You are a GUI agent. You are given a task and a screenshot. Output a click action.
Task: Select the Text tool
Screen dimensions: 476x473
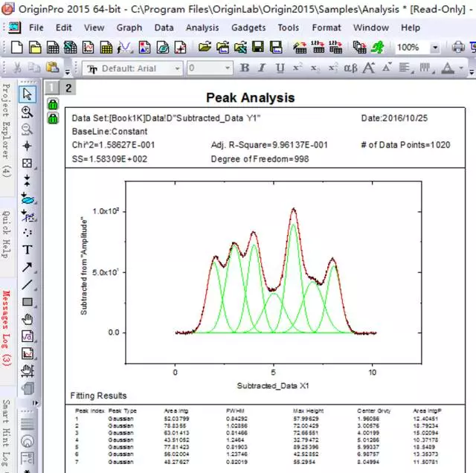[x=28, y=250]
